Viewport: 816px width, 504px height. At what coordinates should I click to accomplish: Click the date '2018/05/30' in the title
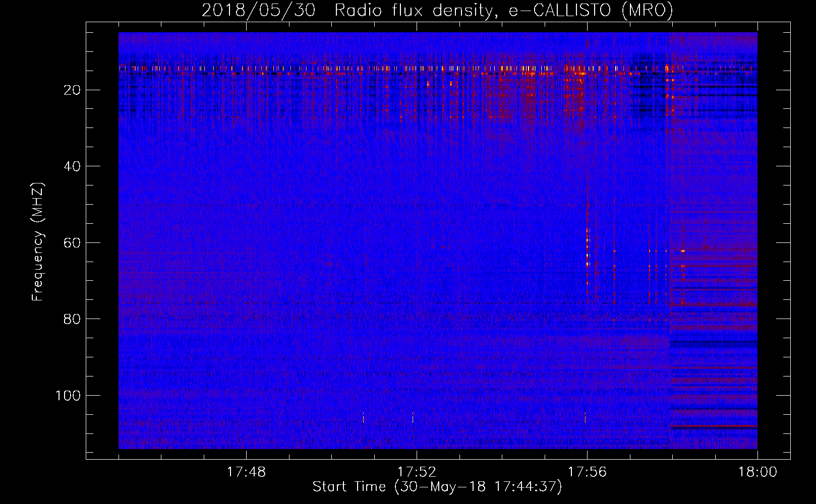(259, 11)
